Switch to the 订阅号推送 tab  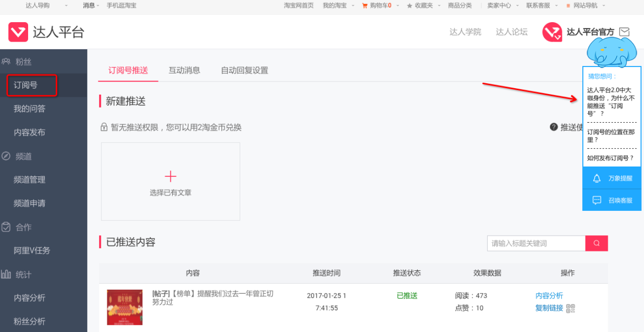[128, 70]
